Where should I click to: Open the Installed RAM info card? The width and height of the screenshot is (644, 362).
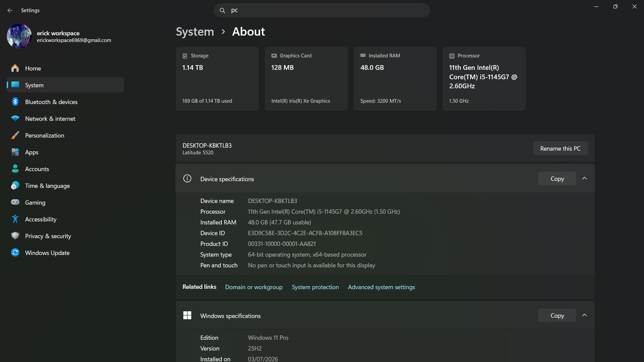click(395, 78)
